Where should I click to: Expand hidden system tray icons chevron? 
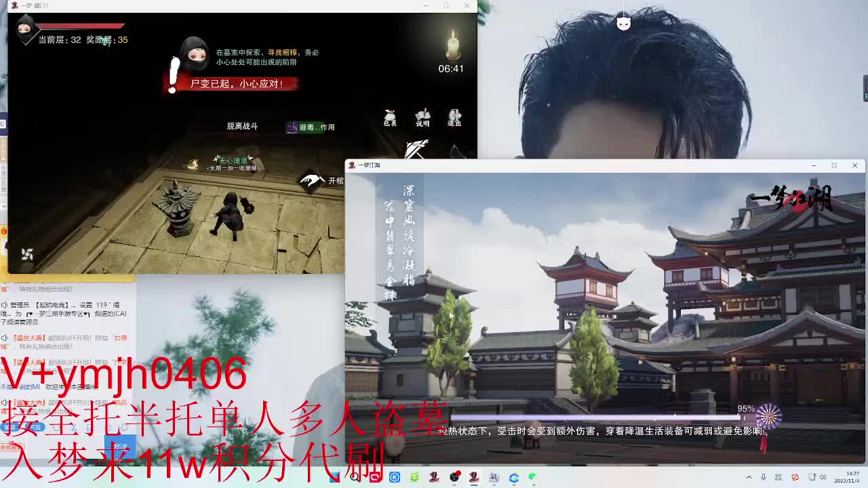(x=749, y=477)
